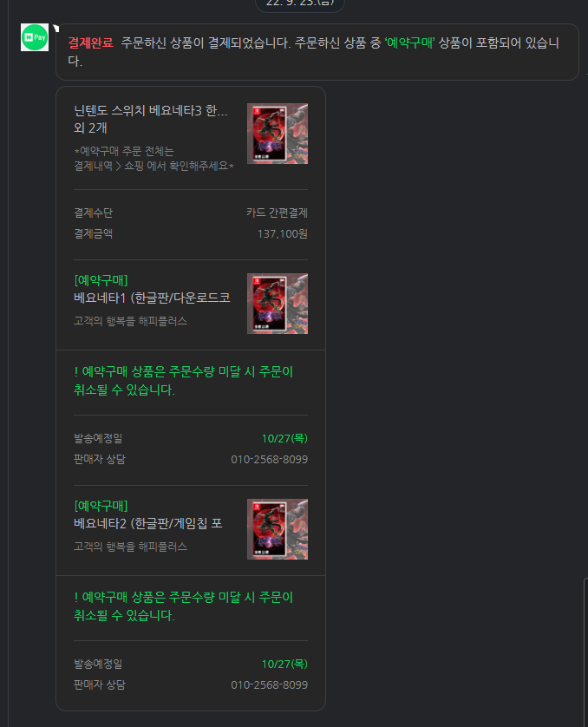Click first seller phone number 010-2568-8099
The width and height of the screenshot is (588, 727).
coord(269,460)
